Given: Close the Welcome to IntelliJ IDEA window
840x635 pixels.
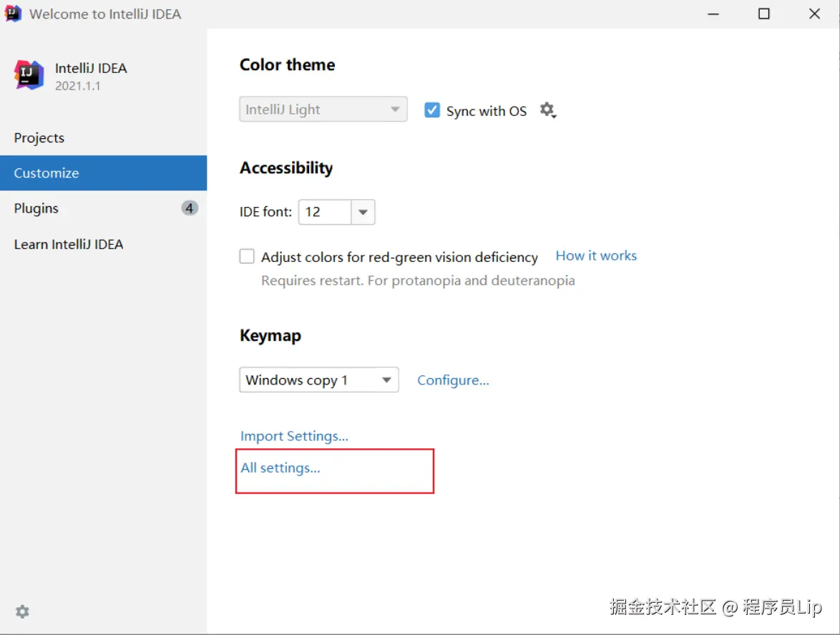Looking at the screenshot, I should (x=814, y=14).
